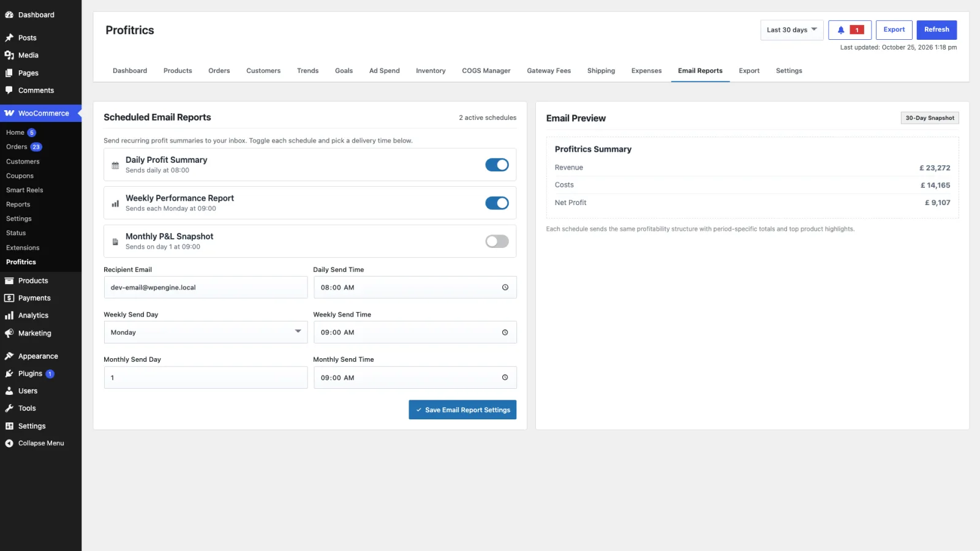Select the WooCommerce logo icon
Viewport: 980px width, 551px height.
point(9,113)
